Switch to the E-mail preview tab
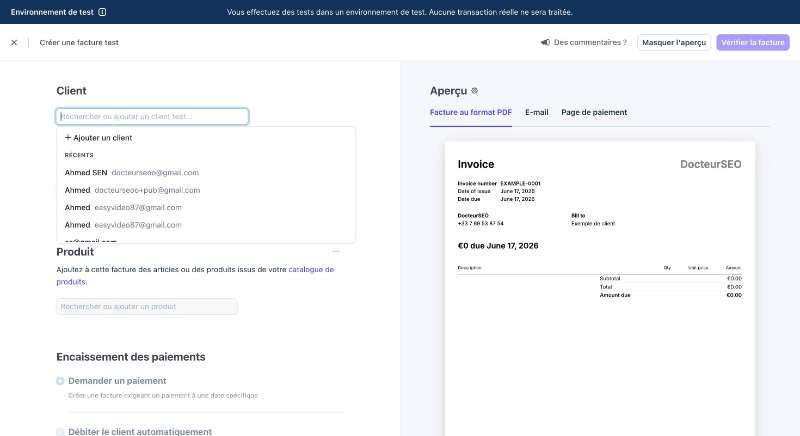800x436 pixels. click(x=537, y=112)
